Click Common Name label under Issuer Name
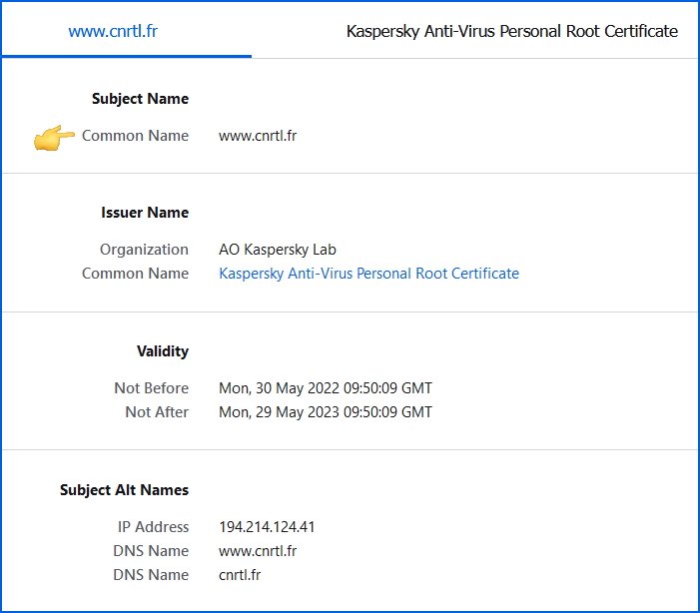Image resolution: width=700 pixels, height=613 pixels. point(135,274)
